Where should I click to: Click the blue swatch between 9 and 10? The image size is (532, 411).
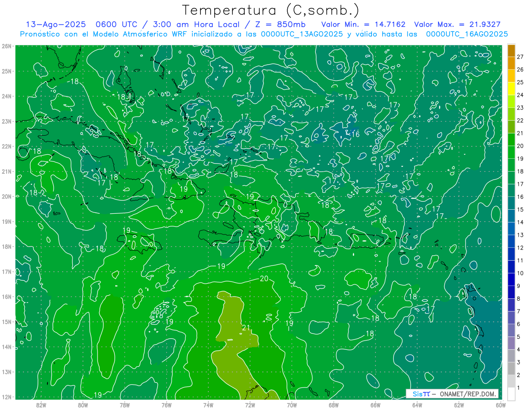tap(511, 280)
